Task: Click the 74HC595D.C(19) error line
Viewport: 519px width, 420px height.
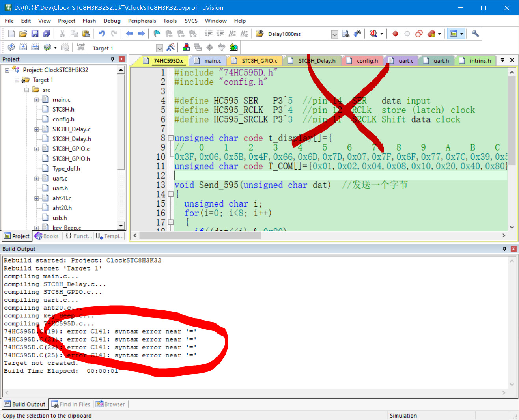Action: click(x=100, y=331)
